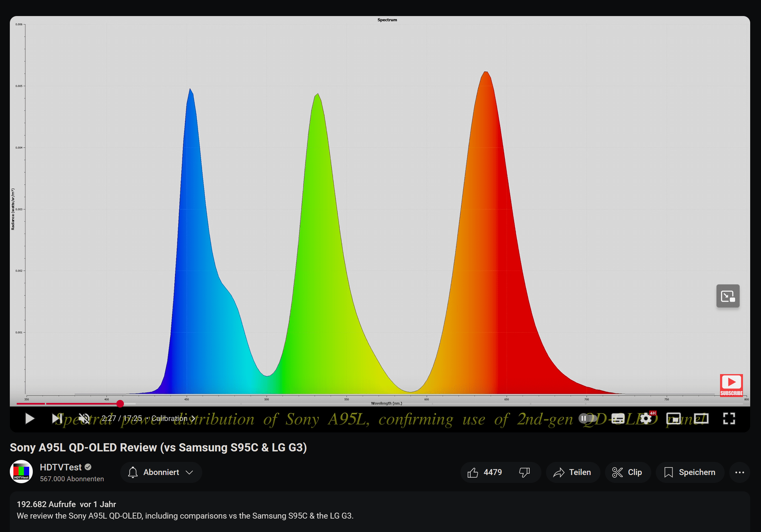Share the video via Teilen
The height and width of the screenshot is (532, 761).
[573, 472]
